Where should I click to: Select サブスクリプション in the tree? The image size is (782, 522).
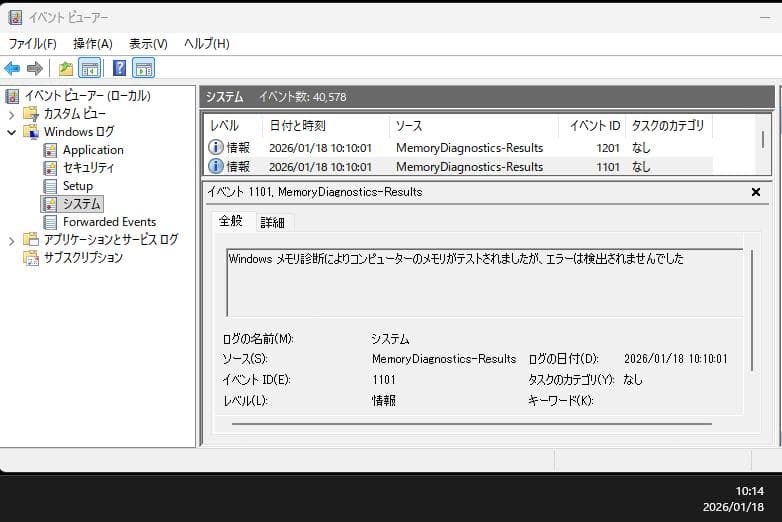(83, 258)
